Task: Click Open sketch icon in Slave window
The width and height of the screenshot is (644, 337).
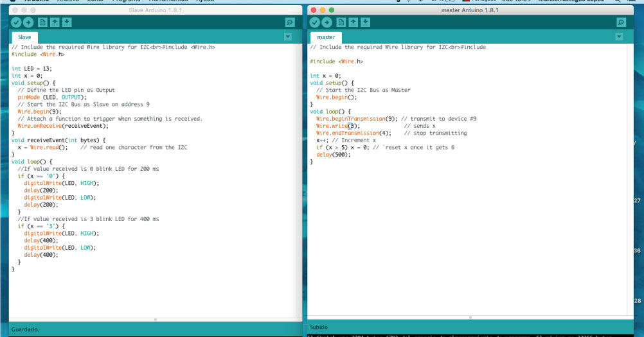Action: click(55, 22)
